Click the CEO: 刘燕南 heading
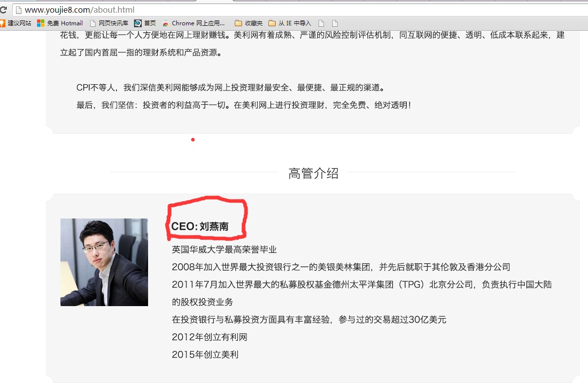Screen dimensions: 588x383 [x=200, y=226]
